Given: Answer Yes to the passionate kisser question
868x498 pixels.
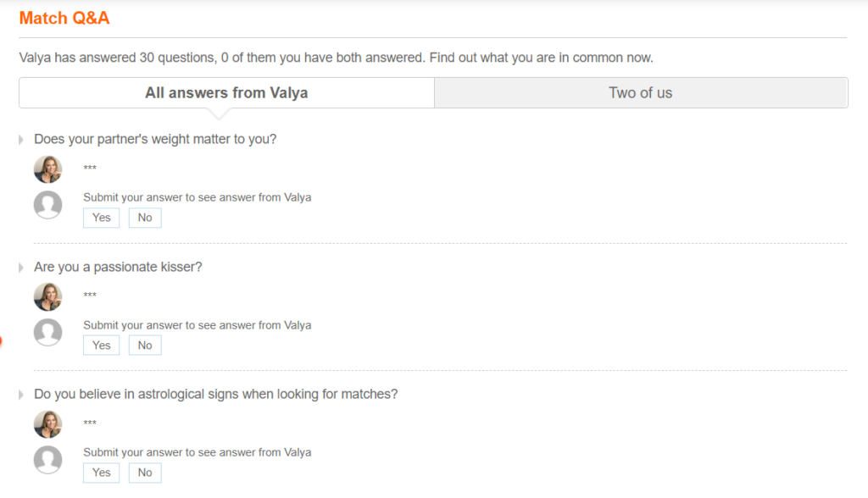Looking at the screenshot, I should tap(101, 345).
